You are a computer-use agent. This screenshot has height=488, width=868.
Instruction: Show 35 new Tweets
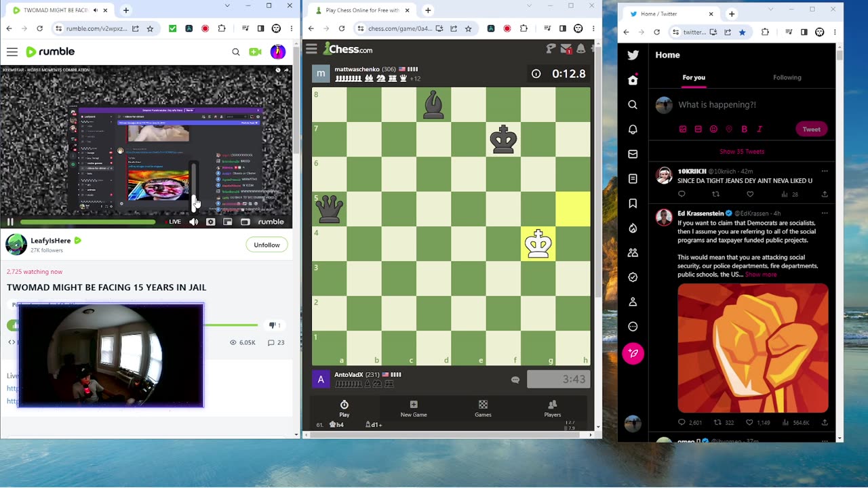[742, 151]
